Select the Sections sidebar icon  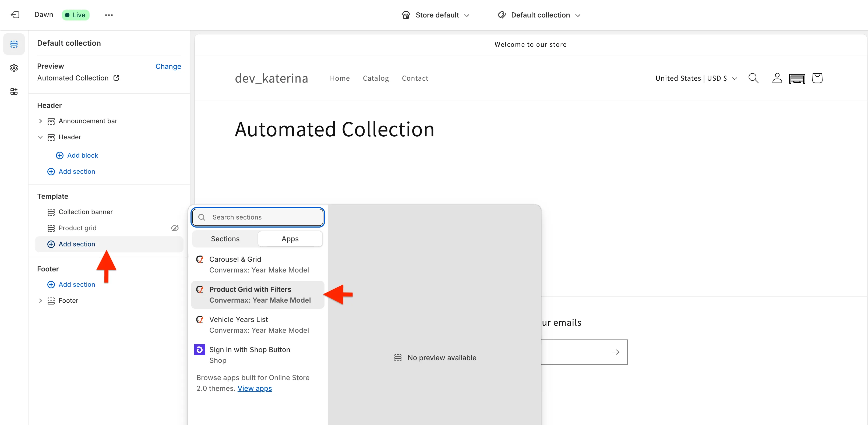[x=14, y=44]
